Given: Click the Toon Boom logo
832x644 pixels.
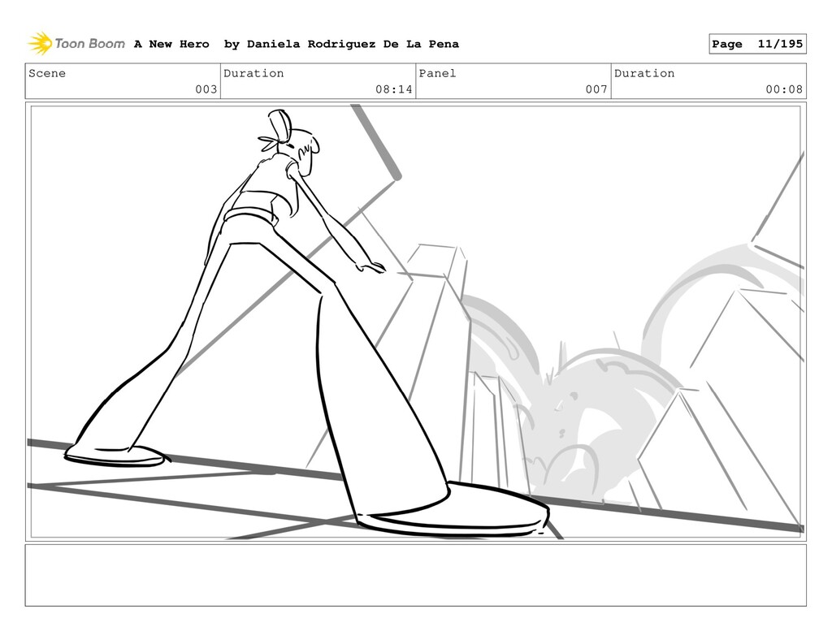Looking at the screenshot, I should pyautogui.click(x=76, y=44).
